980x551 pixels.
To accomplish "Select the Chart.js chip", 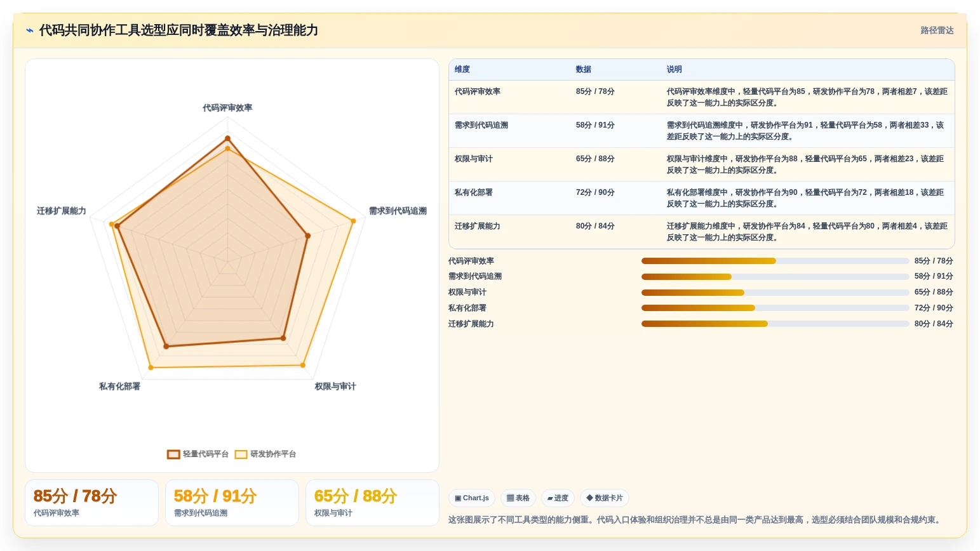I will [472, 498].
